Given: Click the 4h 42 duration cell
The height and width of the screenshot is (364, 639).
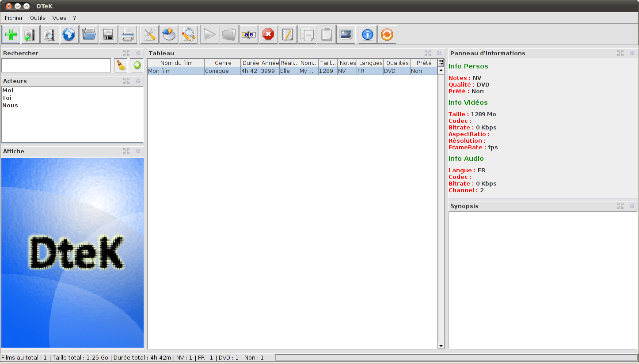Looking at the screenshot, I should coord(251,71).
